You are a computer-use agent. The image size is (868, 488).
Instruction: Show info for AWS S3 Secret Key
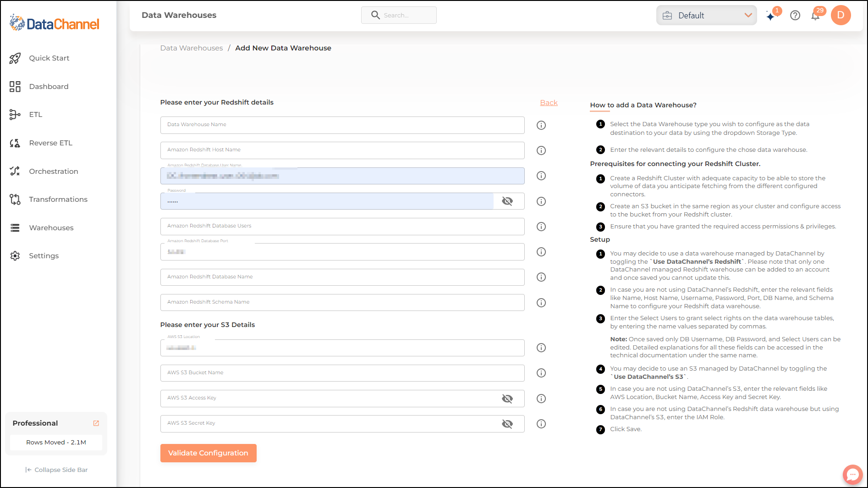541,424
